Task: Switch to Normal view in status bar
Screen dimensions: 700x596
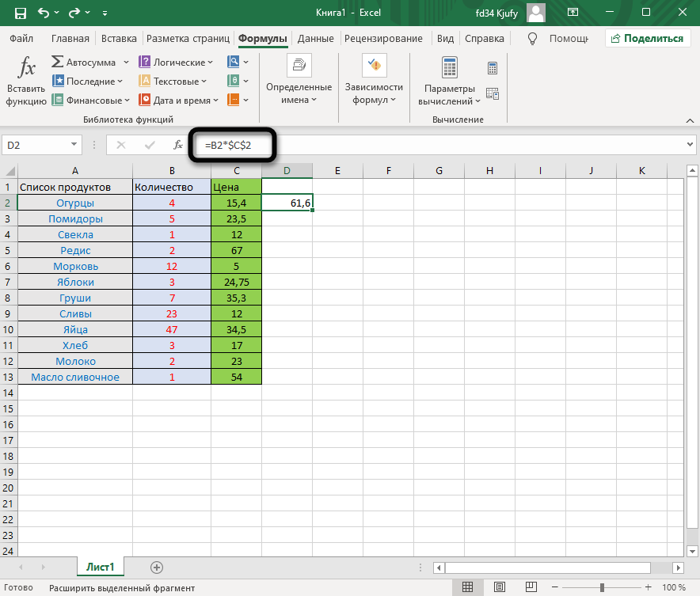Action: 468,587
